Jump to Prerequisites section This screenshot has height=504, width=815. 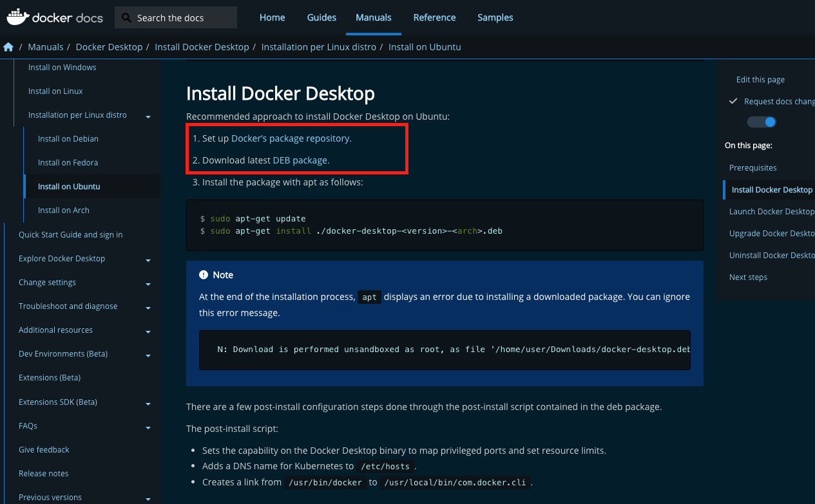(x=753, y=168)
